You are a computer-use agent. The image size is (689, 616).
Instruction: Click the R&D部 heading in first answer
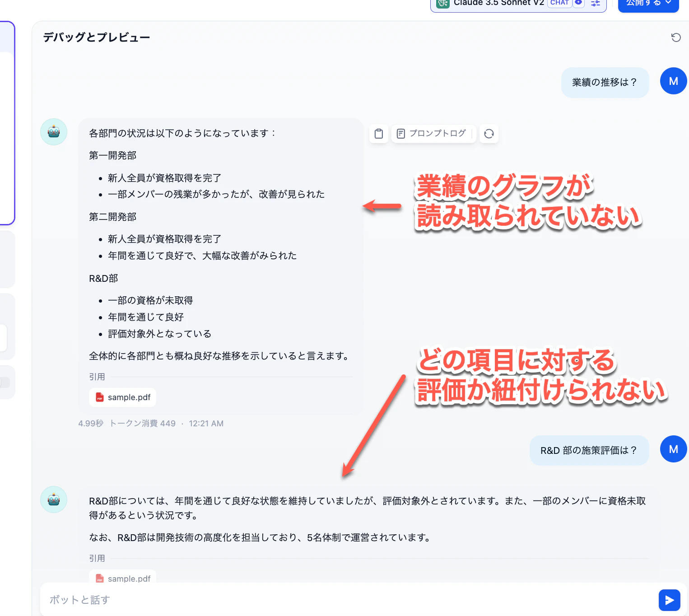[x=103, y=278]
